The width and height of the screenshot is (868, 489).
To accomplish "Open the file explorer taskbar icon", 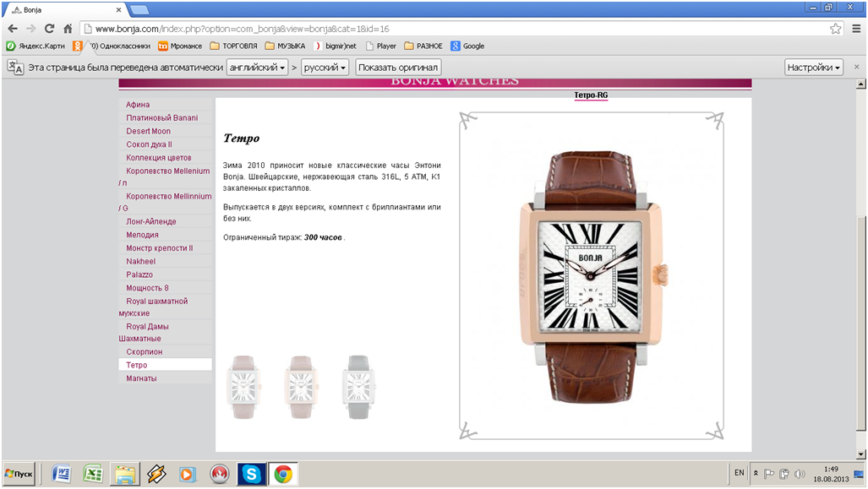I will 125,474.
